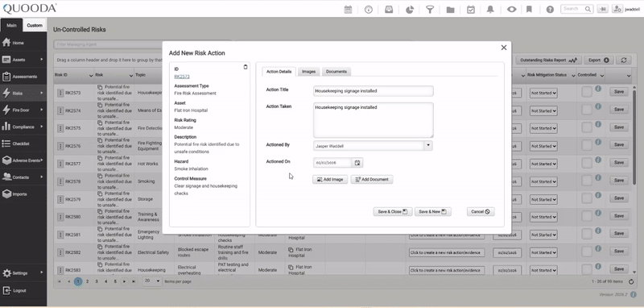This screenshot has height=308, width=644.
Task: Open the calendar checkmark tasks icon
Action: coord(471,10)
